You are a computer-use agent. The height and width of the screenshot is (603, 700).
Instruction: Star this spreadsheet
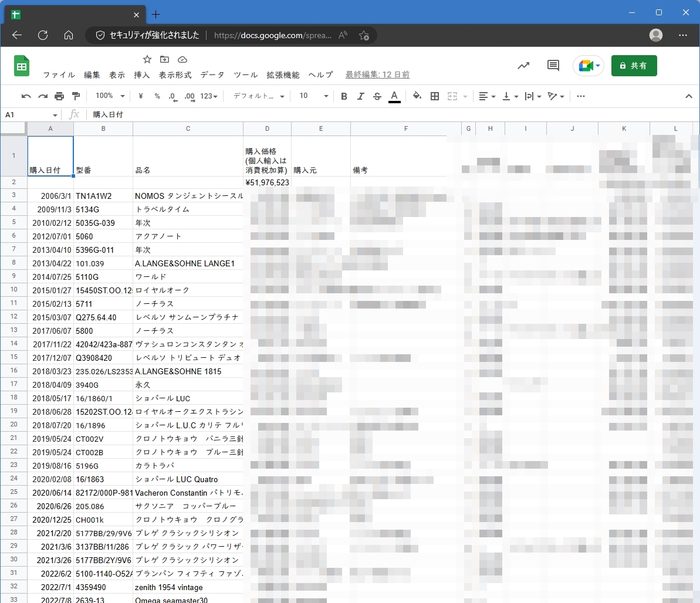(147, 59)
